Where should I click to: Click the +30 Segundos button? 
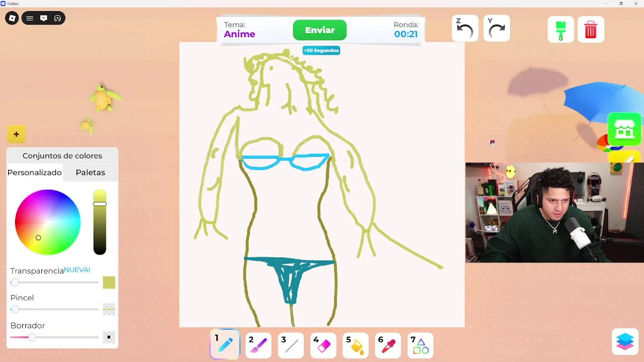(x=321, y=50)
